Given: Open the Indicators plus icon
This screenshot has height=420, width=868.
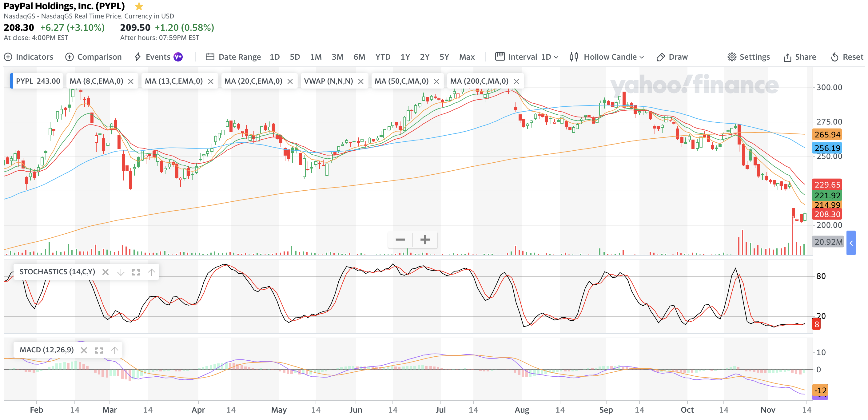Looking at the screenshot, I should coord(8,57).
